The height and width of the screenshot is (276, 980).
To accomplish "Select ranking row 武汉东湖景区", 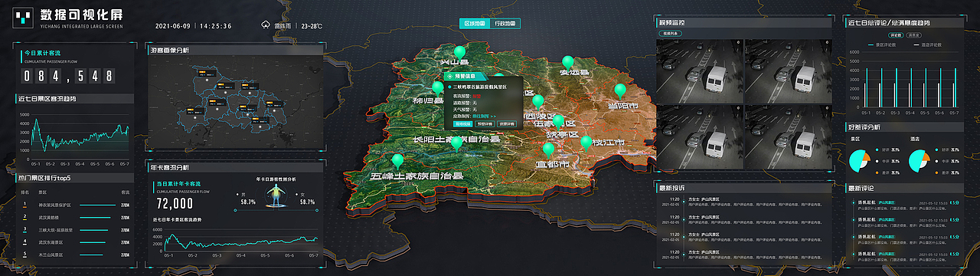I will click(75, 242).
